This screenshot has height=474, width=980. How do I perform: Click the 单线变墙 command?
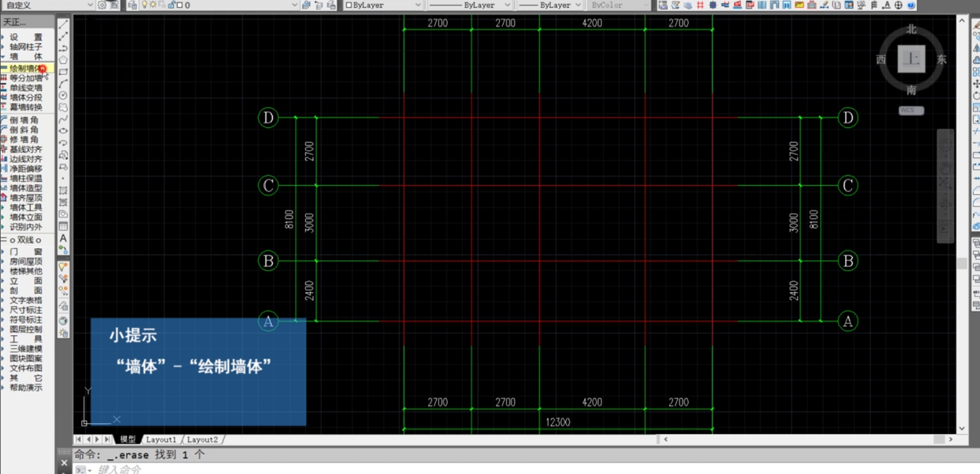25,88
